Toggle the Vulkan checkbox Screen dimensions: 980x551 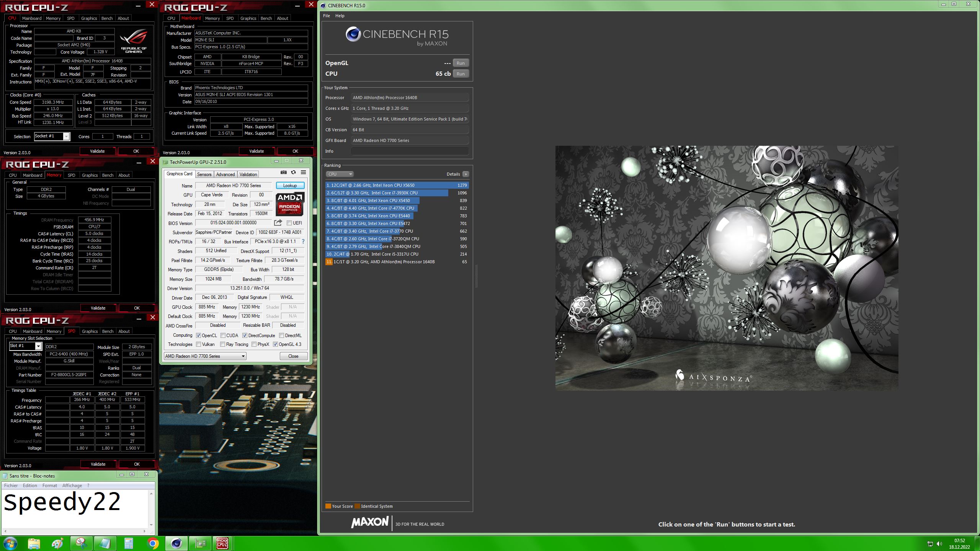[198, 344]
